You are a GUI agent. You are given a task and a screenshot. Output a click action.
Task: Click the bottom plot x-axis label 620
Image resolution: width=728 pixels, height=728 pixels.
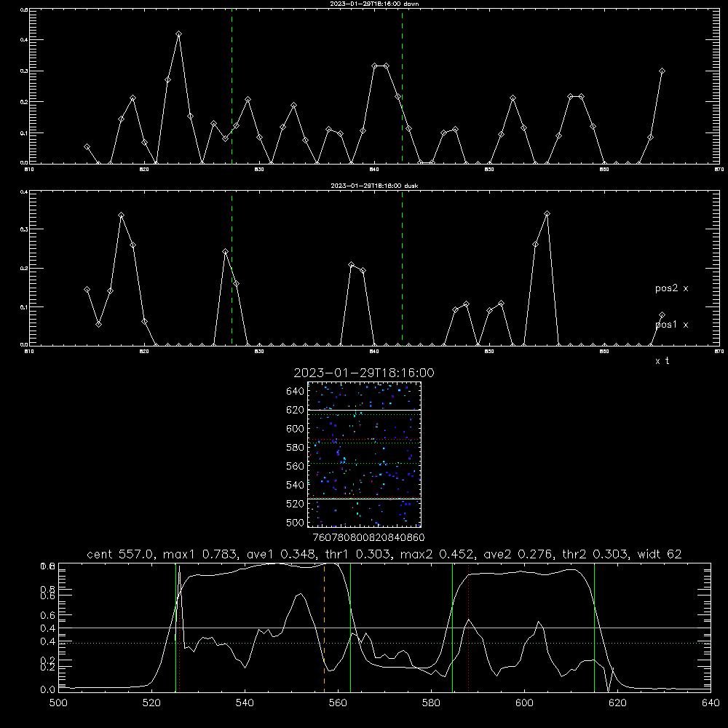(x=617, y=703)
